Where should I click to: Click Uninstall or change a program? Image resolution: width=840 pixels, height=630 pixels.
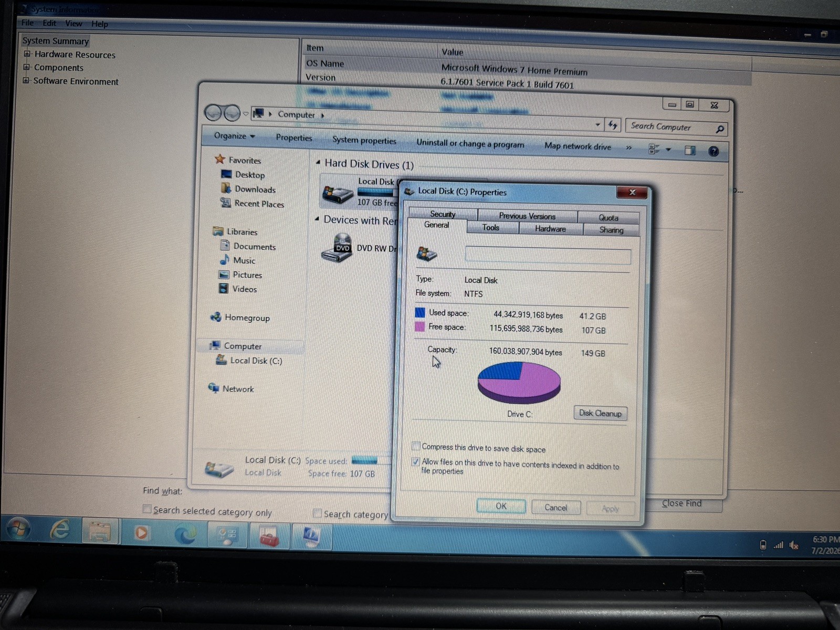(470, 143)
